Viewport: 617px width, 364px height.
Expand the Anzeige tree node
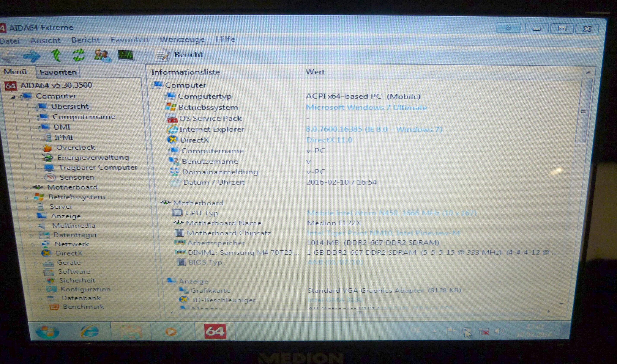[29, 217]
